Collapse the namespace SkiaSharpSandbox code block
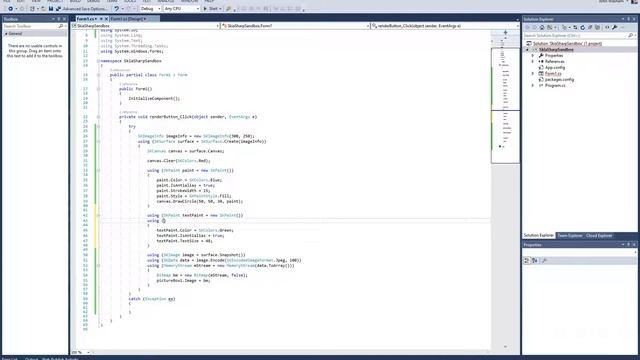This screenshot has width=640, height=360. tap(98, 61)
